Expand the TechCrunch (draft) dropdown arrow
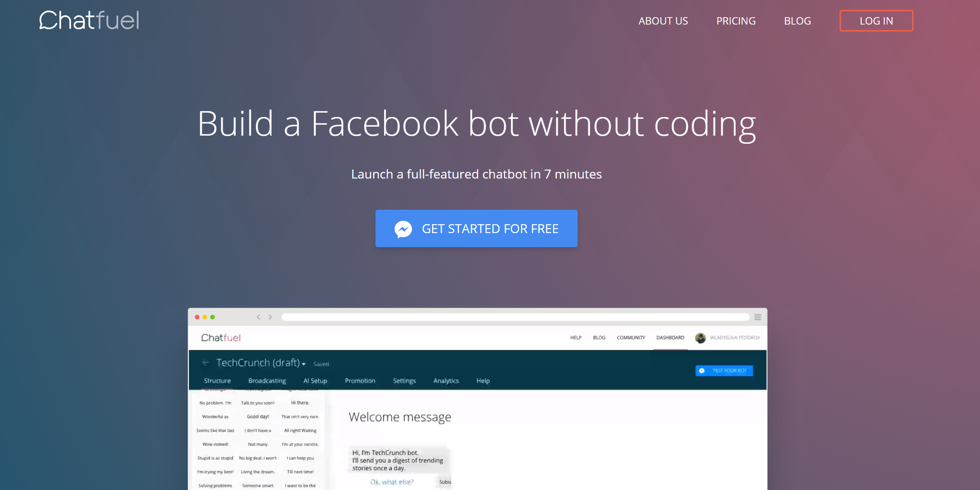 (304, 364)
